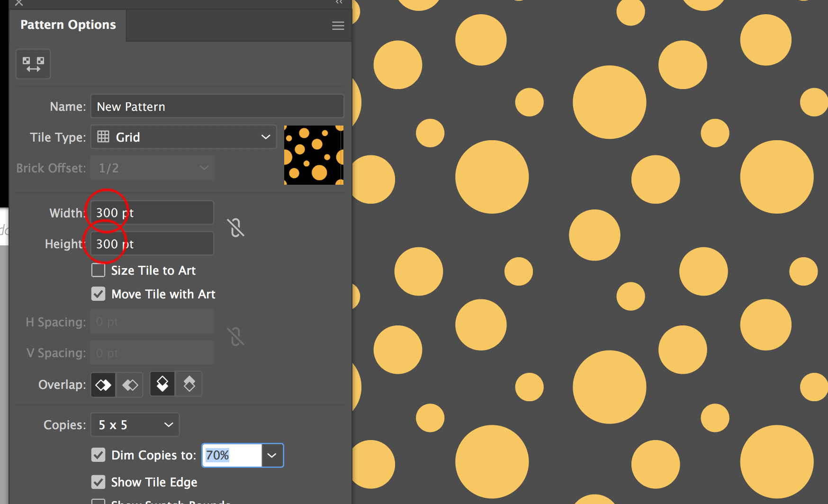
Task: Open the Dim Copies percentage dropdown
Action: tap(272, 455)
